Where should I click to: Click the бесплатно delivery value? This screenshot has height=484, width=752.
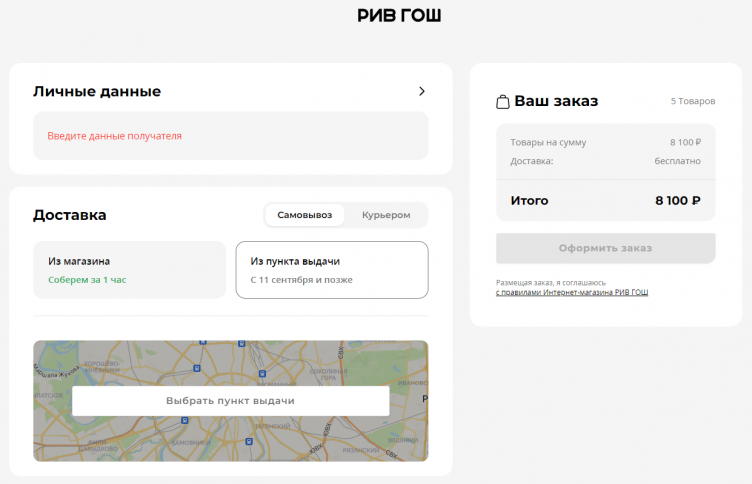click(677, 161)
